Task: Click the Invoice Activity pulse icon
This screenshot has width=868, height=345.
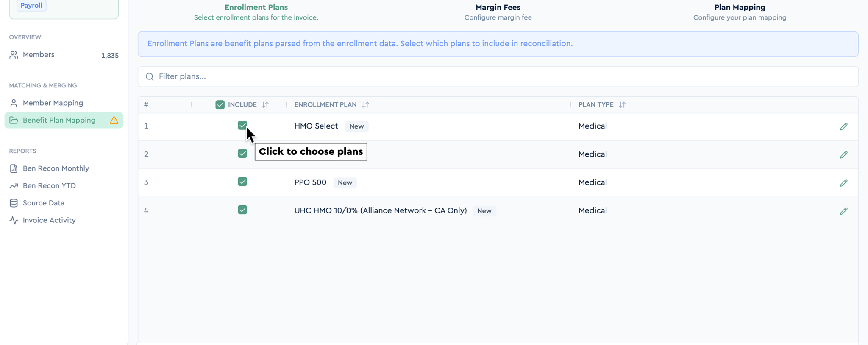Action: (x=14, y=220)
